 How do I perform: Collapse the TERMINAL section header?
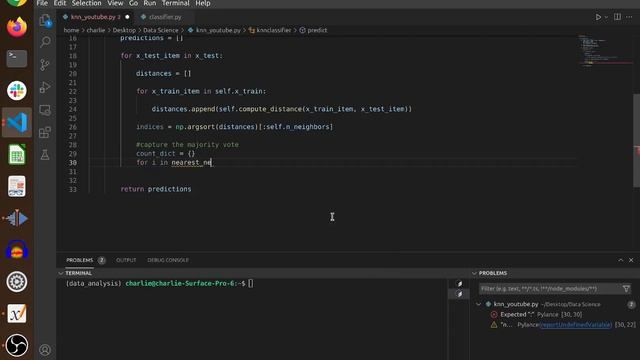coord(78,273)
